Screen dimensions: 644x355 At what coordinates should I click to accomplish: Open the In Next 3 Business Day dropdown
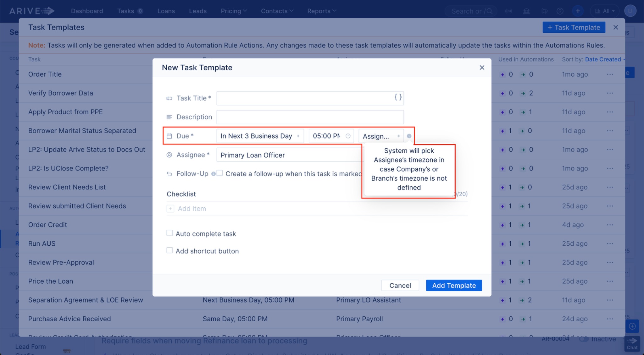click(260, 136)
